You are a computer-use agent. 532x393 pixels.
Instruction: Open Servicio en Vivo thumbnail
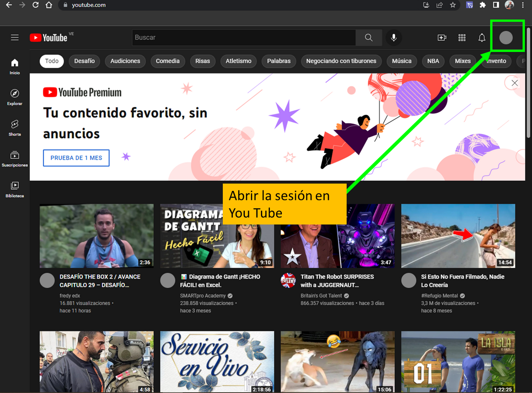(217, 362)
